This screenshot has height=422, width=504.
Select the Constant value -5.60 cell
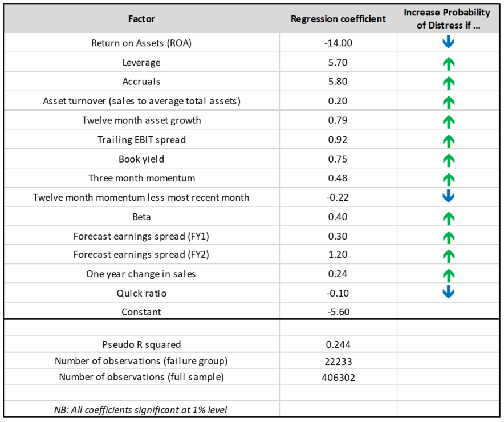pos(338,311)
